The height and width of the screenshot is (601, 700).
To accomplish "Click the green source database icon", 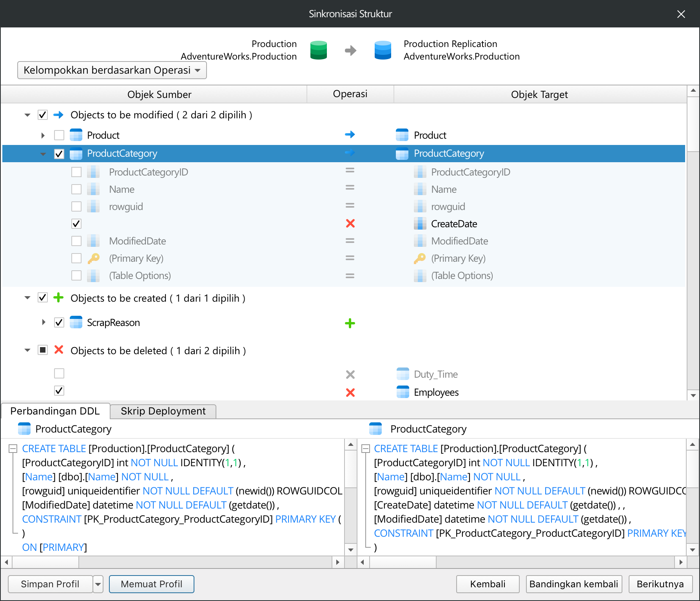I will point(318,50).
